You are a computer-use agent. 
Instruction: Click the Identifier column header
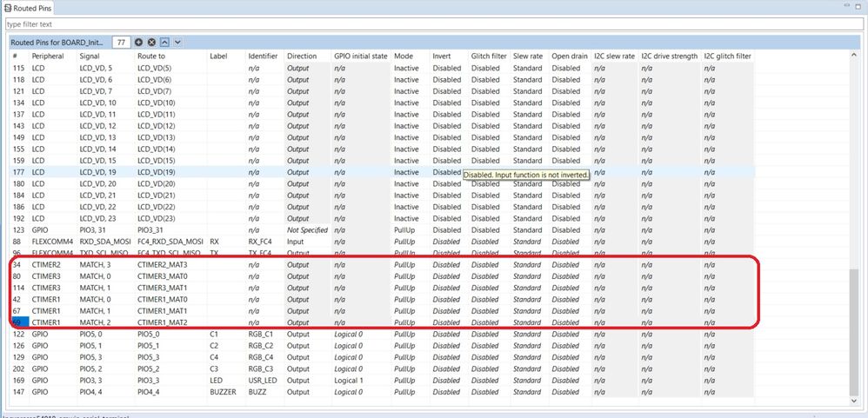pyautogui.click(x=263, y=56)
